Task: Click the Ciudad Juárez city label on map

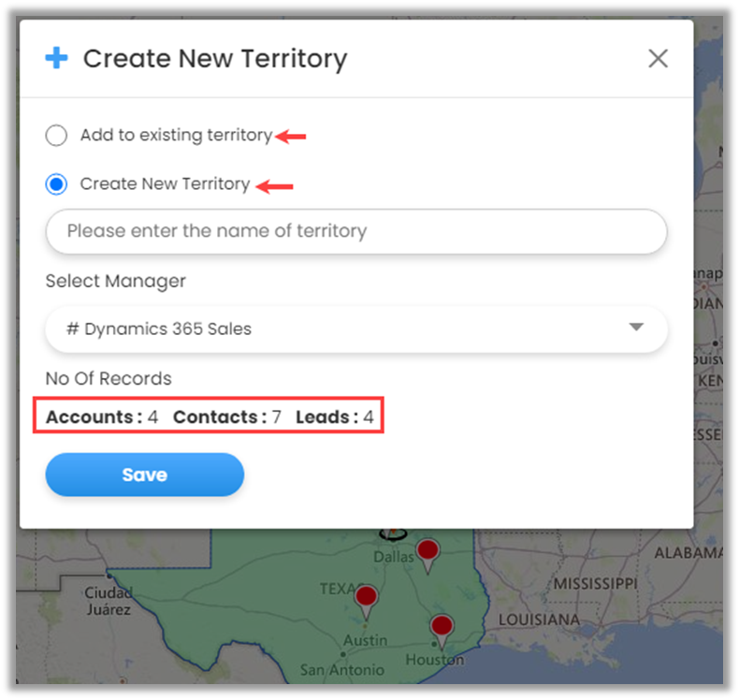Action: coord(108,602)
